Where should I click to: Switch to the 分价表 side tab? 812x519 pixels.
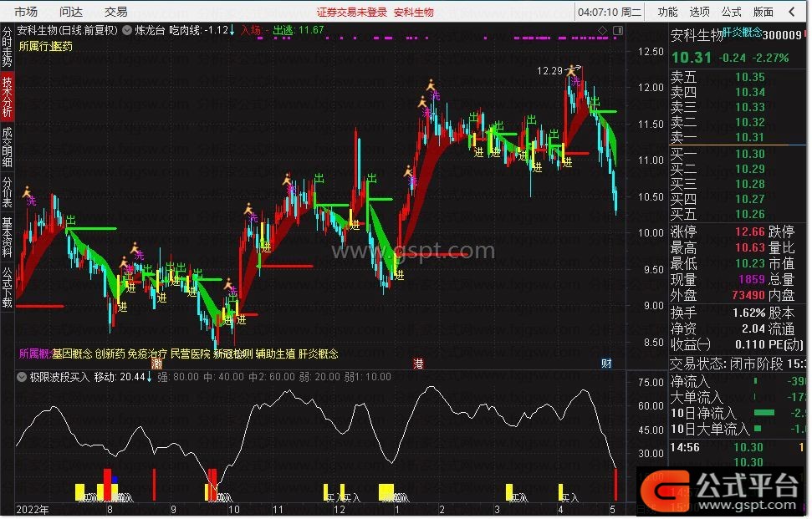click(x=8, y=192)
